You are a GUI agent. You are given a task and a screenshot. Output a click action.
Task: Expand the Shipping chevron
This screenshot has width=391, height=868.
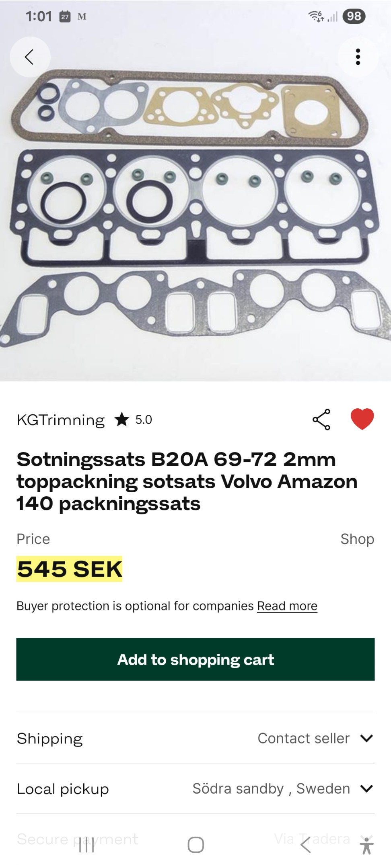[366, 738]
